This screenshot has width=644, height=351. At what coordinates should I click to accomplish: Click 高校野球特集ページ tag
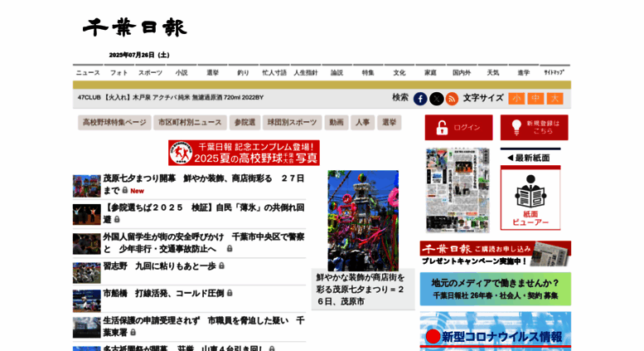(x=114, y=123)
